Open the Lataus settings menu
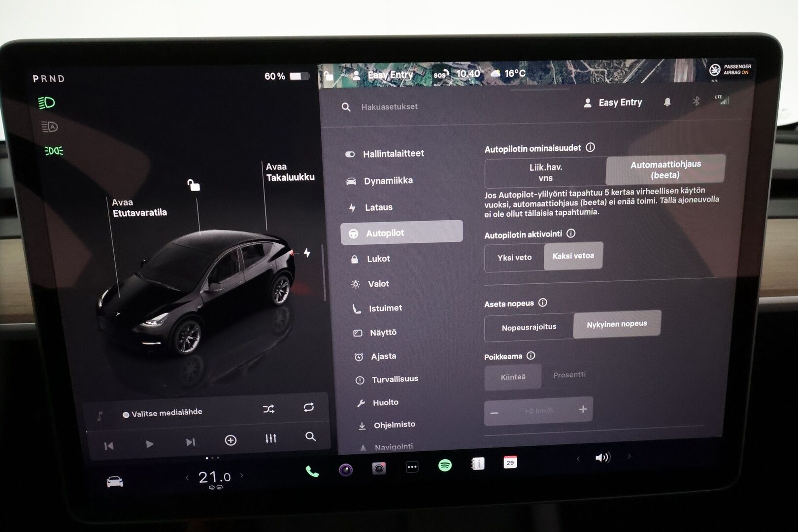 click(378, 207)
